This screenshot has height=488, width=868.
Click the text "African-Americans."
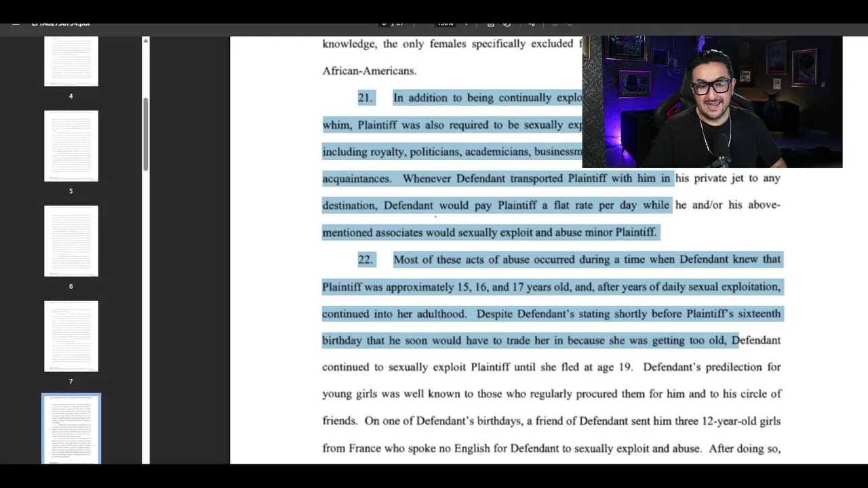(369, 70)
